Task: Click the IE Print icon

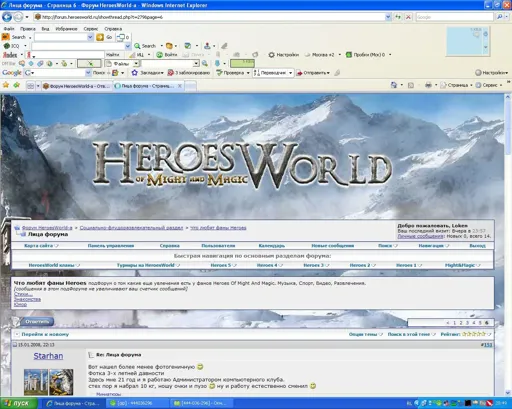Action: 428,85
